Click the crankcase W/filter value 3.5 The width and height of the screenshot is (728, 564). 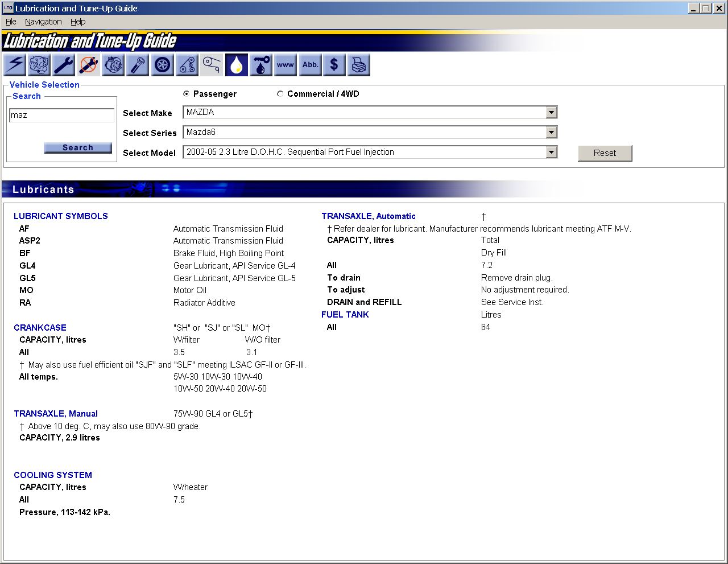[179, 352]
